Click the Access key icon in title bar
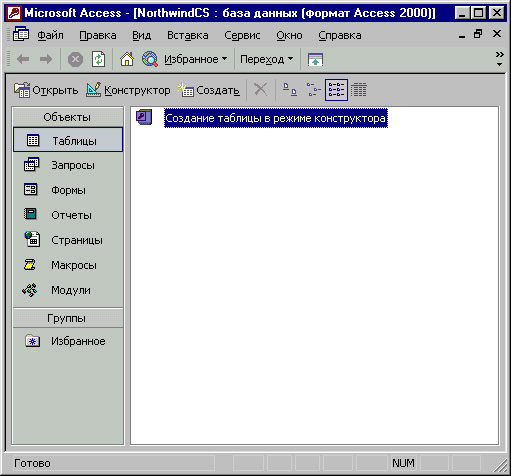 (14, 13)
